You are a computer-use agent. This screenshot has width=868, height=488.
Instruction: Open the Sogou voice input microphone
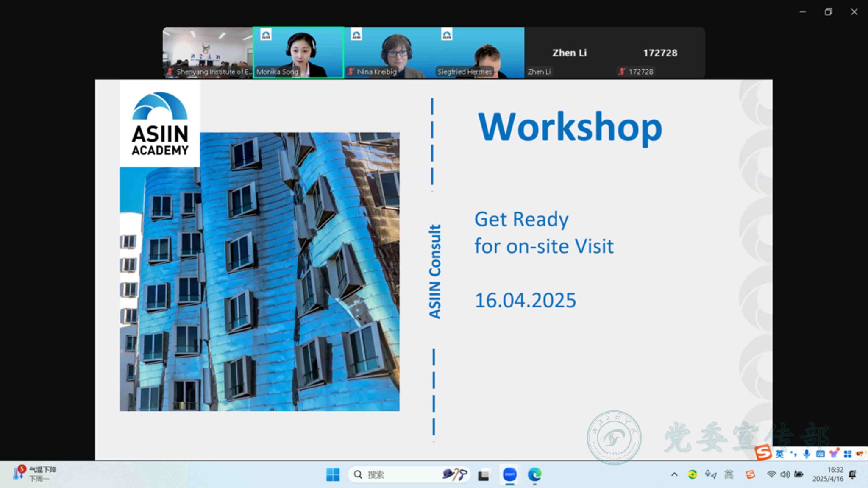coord(807,454)
